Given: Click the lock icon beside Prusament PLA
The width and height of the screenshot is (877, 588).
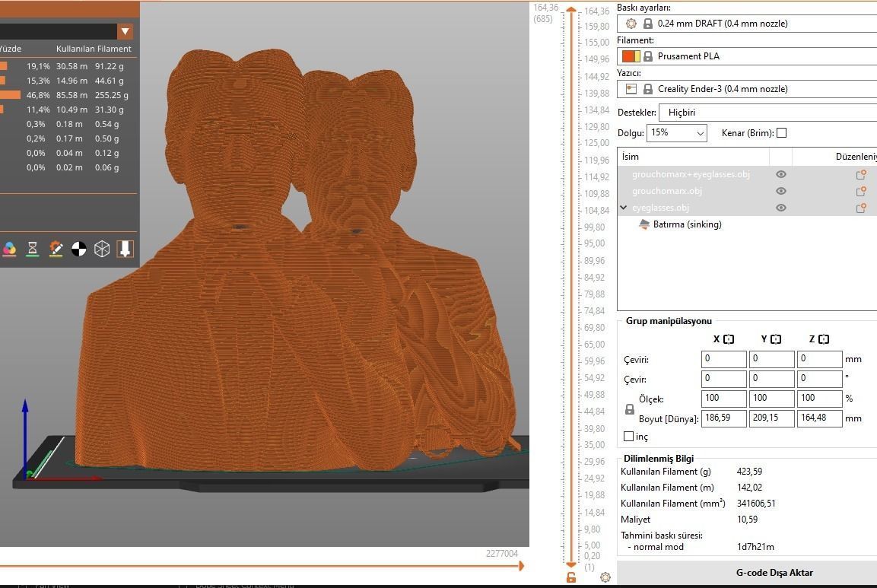Looking at the screenshot, I should coord(648,56).
